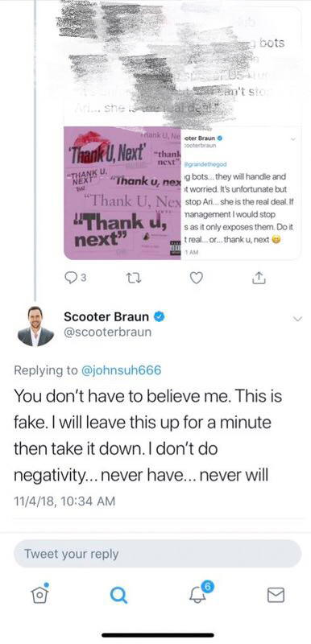Viewport: 311px width, 644px height.
Task: Tap the reply count number 3
Action: coord(84,279)
